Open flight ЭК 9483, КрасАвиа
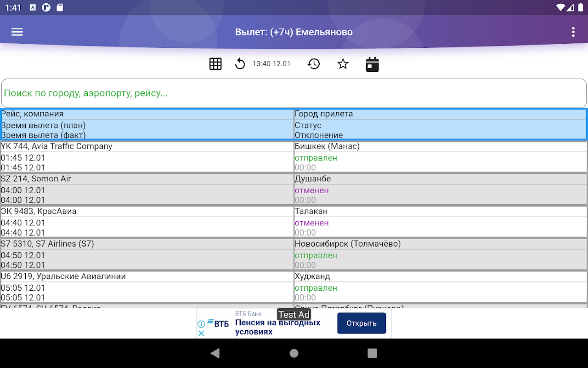Viewport: 588px width, 368px height. click(39, 211)
